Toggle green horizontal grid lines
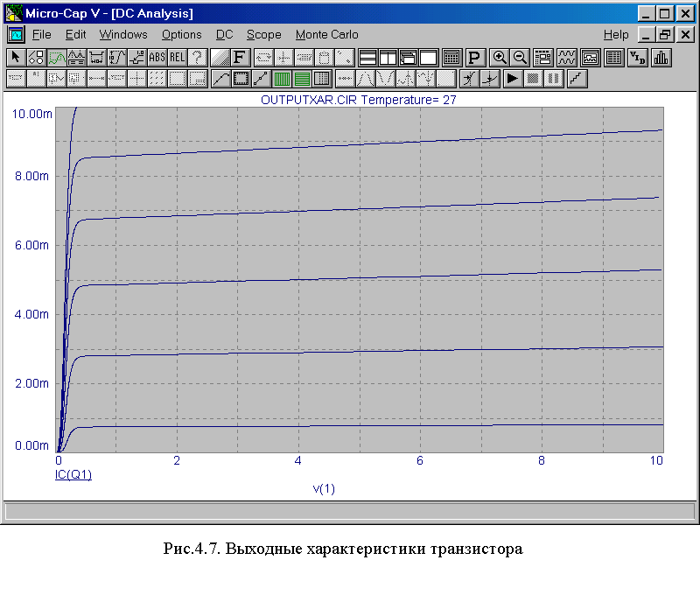700x602 pixels. [x=302, y=79]
